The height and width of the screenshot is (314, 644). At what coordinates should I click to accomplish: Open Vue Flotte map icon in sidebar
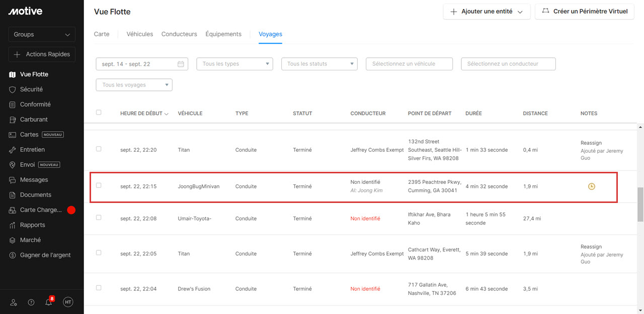[13, 74]
